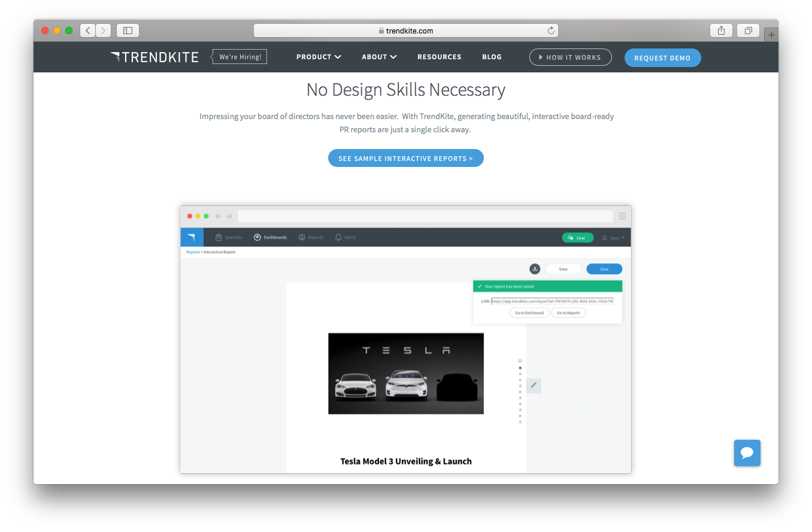Click 'Tesla Model 3 Unveiling & Launch' title
The image size is (812, 532).
(x=406, y=461)
